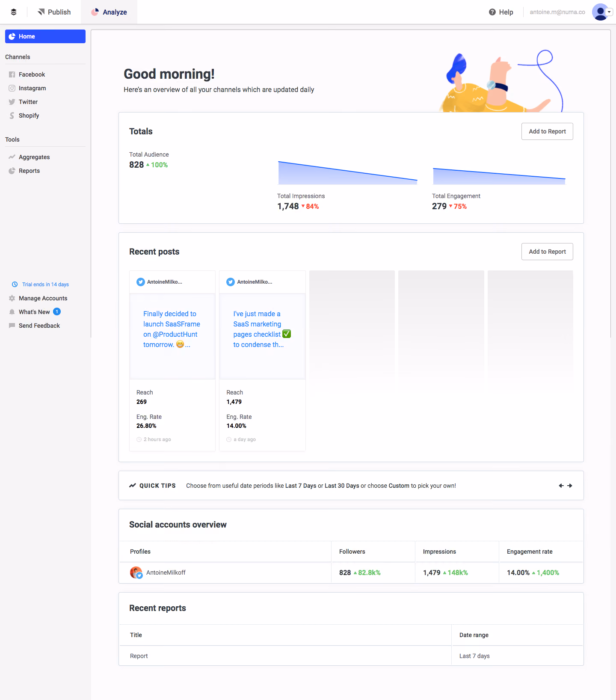
Task: Click the What's New notification badge
Action: tap(57, 311)
